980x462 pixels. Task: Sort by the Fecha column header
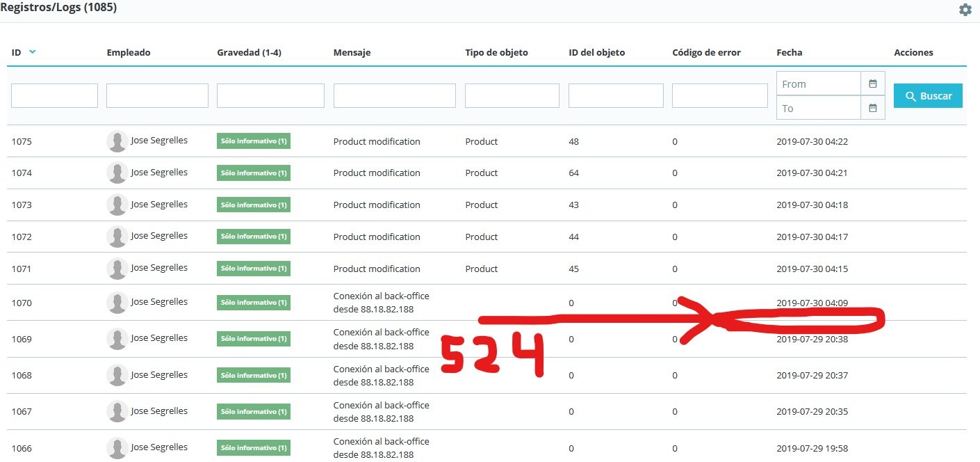point(790,52)
